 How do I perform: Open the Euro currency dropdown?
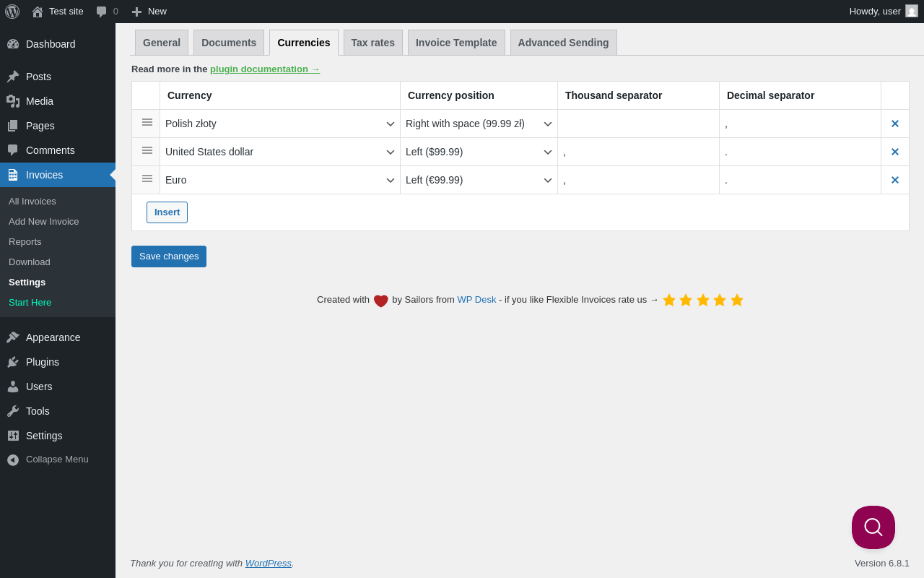pos(280,180)
